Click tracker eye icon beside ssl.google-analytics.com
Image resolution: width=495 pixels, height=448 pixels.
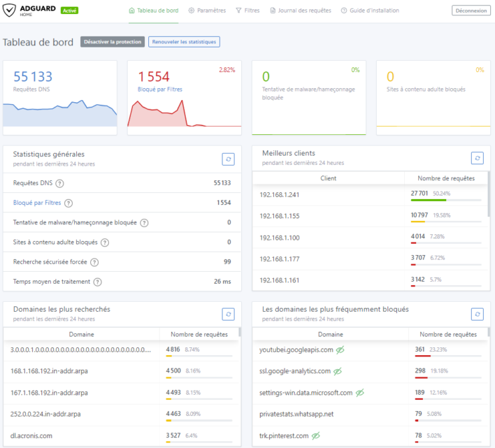[x=337, y=370]
